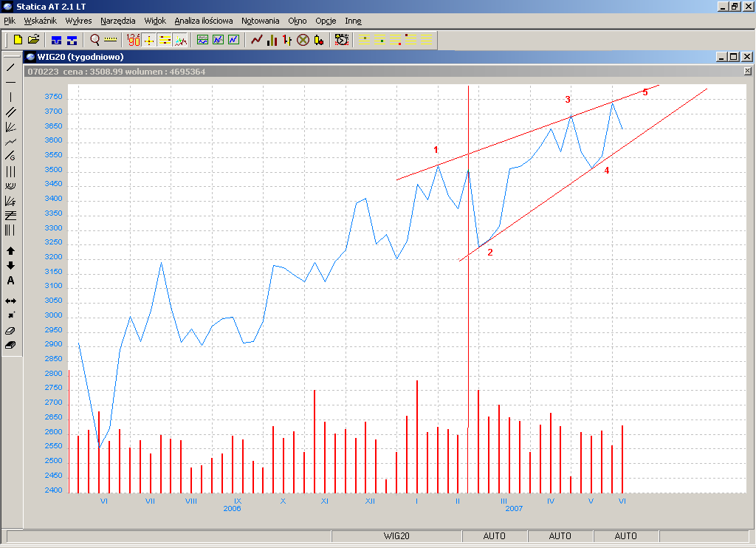
Task: Click the cena 3508.99 info text
Action: 92,72
